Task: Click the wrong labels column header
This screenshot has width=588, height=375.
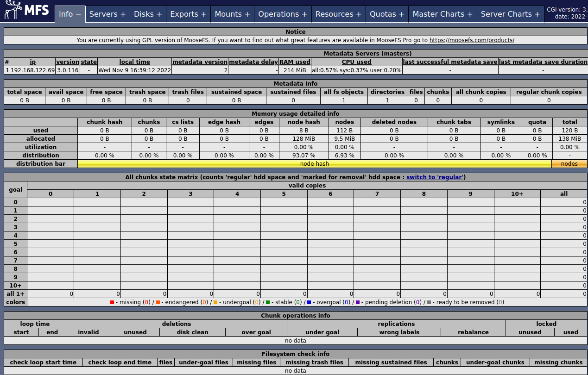Action: 399,332
